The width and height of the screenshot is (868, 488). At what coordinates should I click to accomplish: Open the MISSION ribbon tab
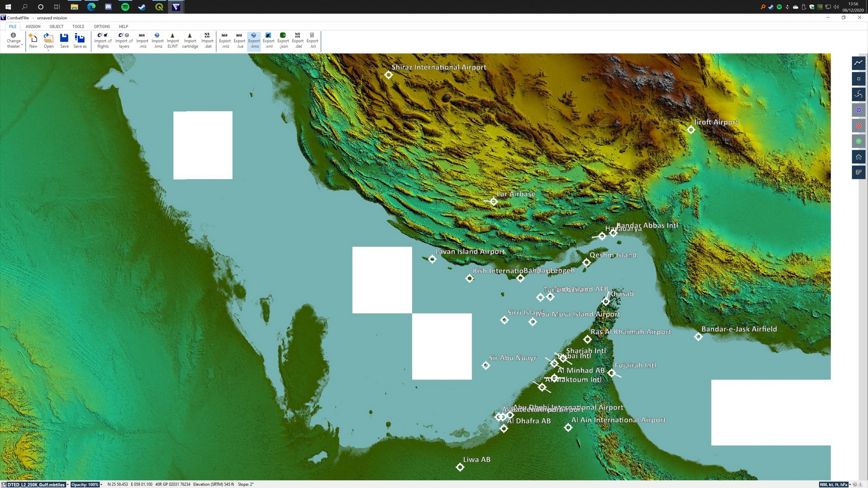point(33,27)
